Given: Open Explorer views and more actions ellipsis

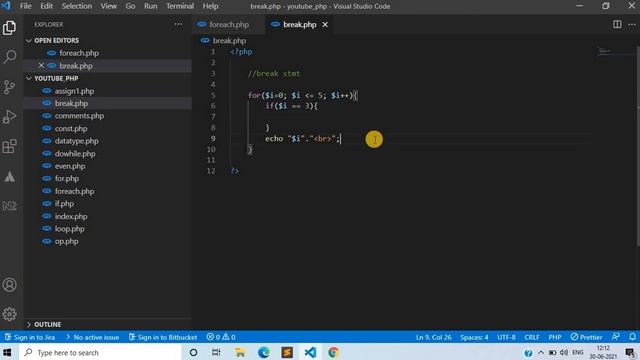Looking at the screenshot, I should pos(178,24).
